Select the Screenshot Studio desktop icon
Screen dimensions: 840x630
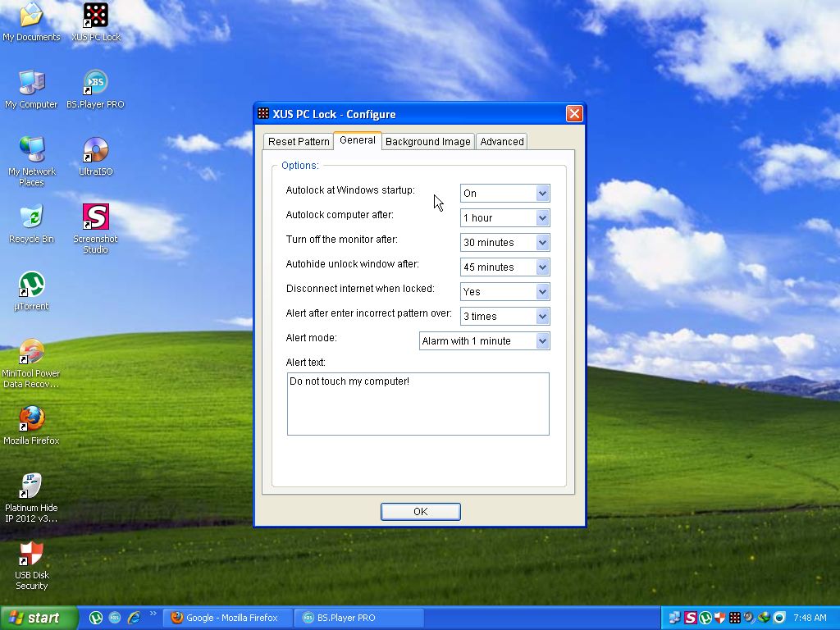click(96, 218)
